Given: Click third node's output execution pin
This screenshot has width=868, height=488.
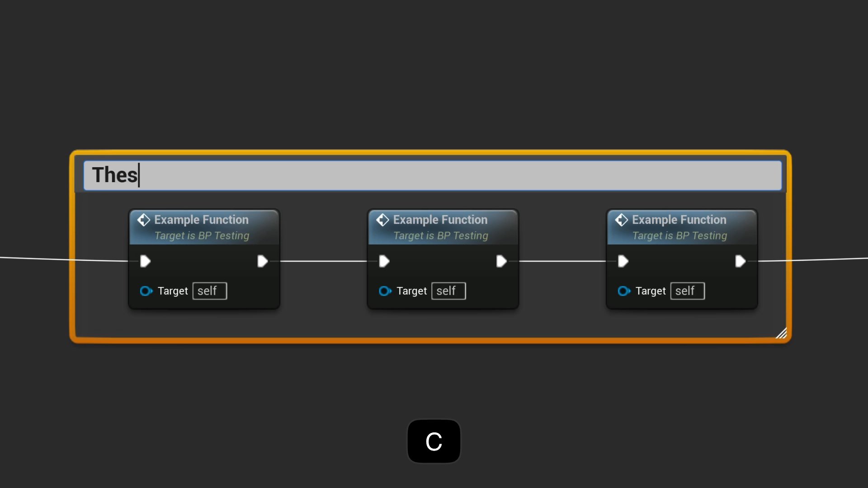Looking at the screenshot, I should [x=741, y=261].
